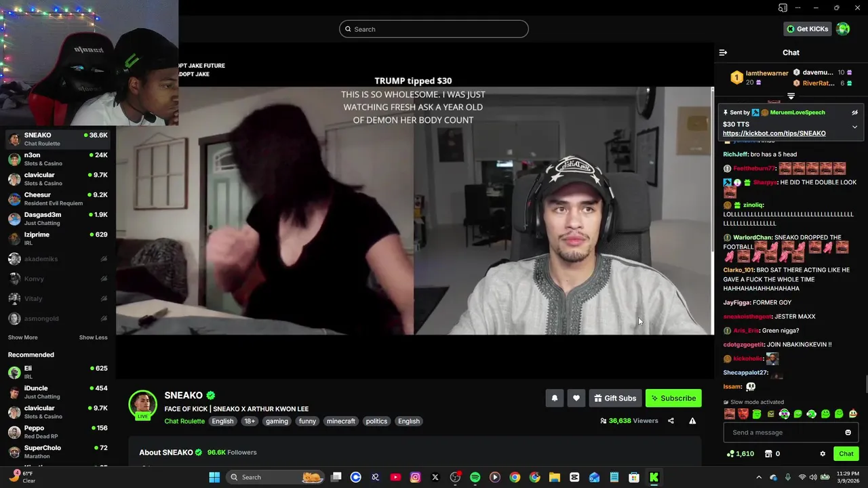The image size is (868, 488).
Task: Launch Instagram from the taskbar
Action: [415, 477]
